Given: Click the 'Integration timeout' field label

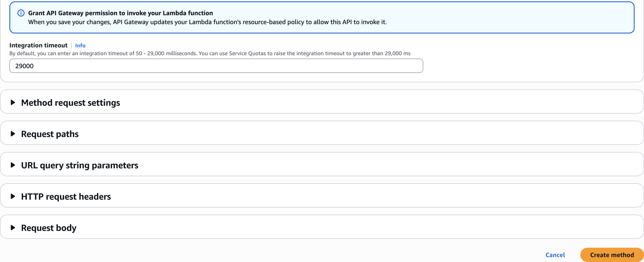Looking at the screenshot, I should click(38, 45).
